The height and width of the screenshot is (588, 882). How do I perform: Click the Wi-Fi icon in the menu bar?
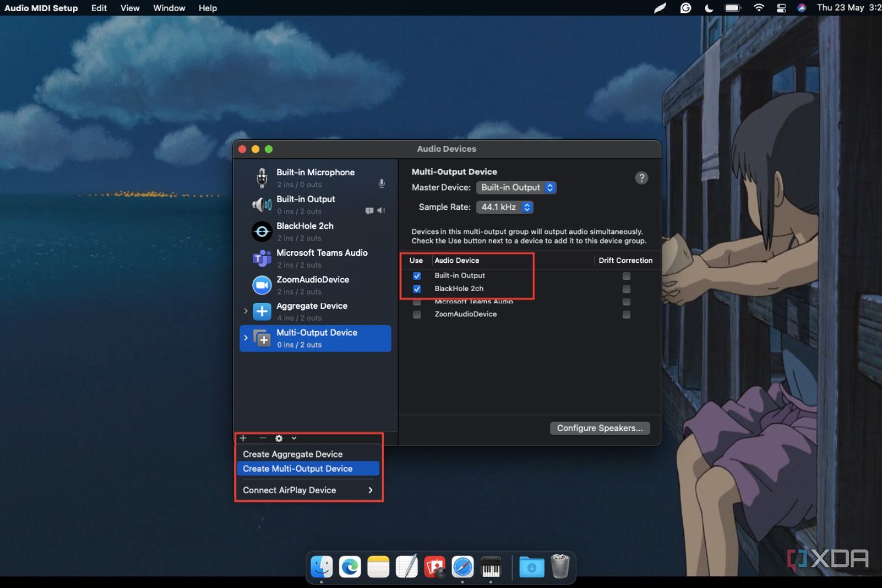tap(759, 8)
